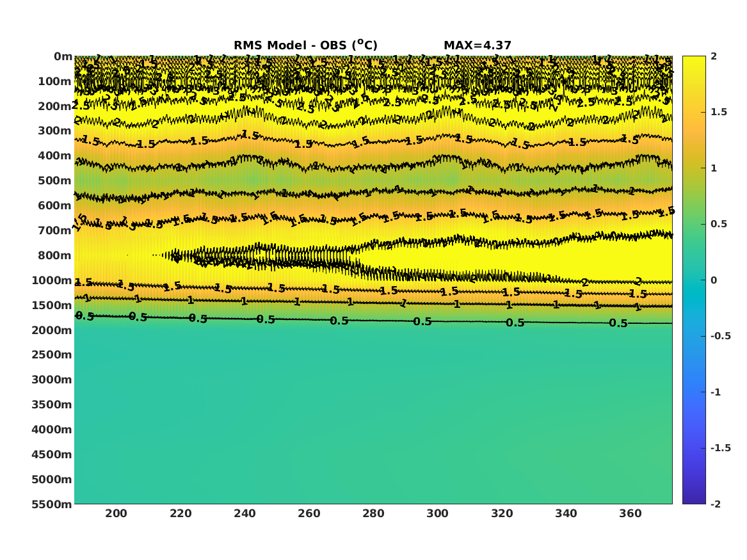Select the colorbar tick label "0.5"
747x560 pixels.
pyautogui.click(x=719, y=224)
